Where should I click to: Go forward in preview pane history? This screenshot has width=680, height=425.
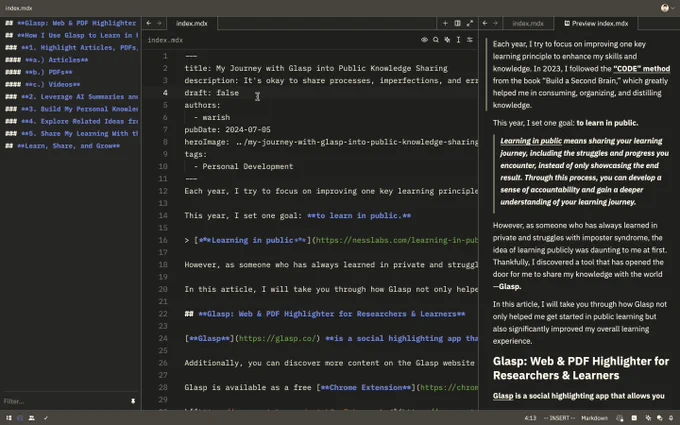coord(495,23)
